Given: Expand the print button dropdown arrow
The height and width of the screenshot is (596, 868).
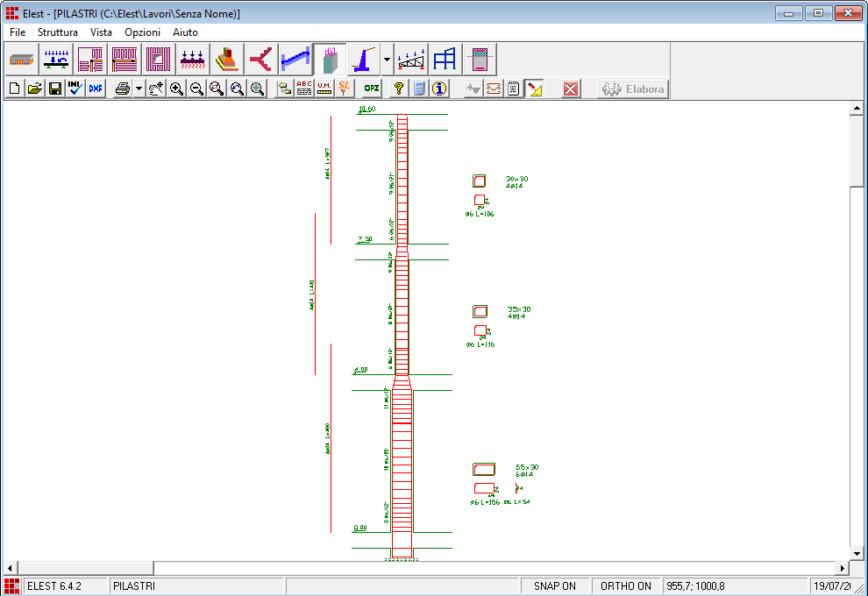Looking at the screenshot, I should coord(139,89).
